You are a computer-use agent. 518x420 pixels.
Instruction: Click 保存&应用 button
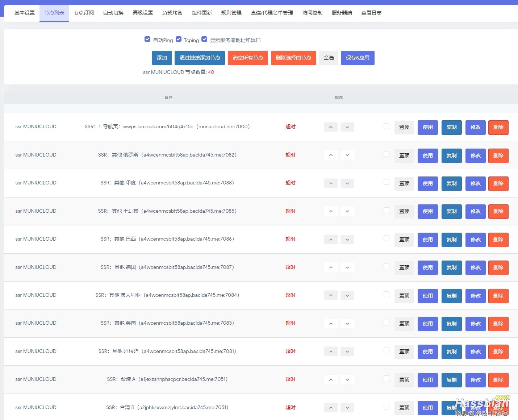point(358,58)
